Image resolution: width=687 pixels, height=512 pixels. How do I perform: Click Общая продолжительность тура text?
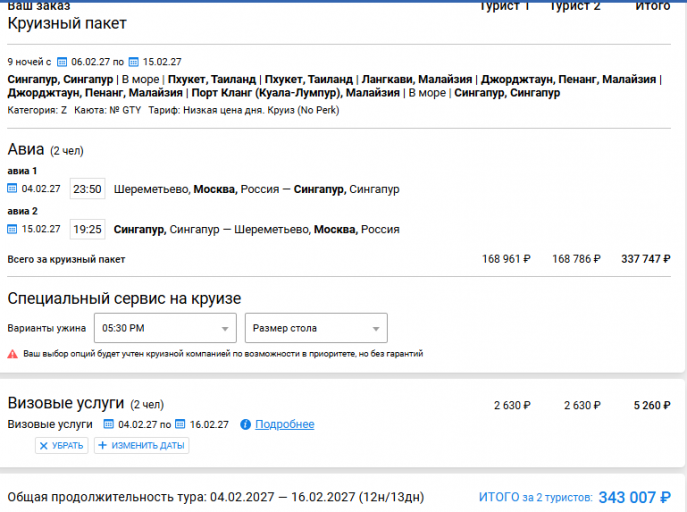pos(107,498)
